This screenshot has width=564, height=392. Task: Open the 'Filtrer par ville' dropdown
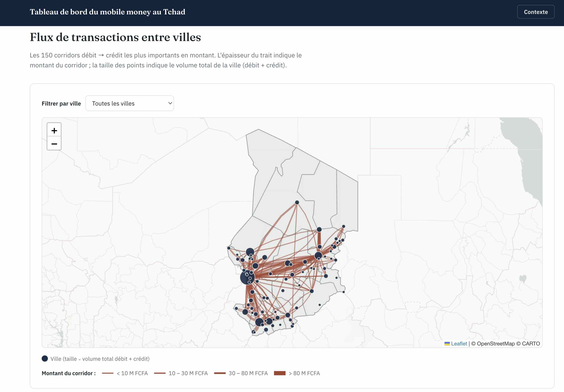click(129, 103)
